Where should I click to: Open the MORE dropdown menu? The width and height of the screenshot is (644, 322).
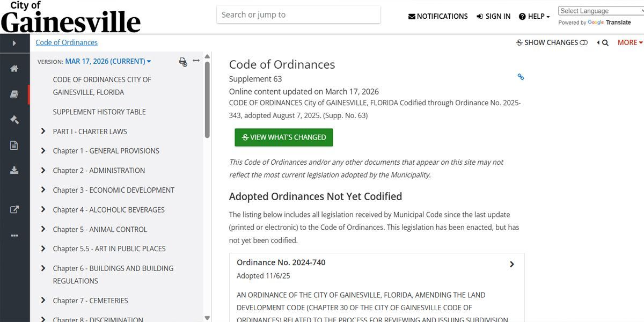point(630,42)
